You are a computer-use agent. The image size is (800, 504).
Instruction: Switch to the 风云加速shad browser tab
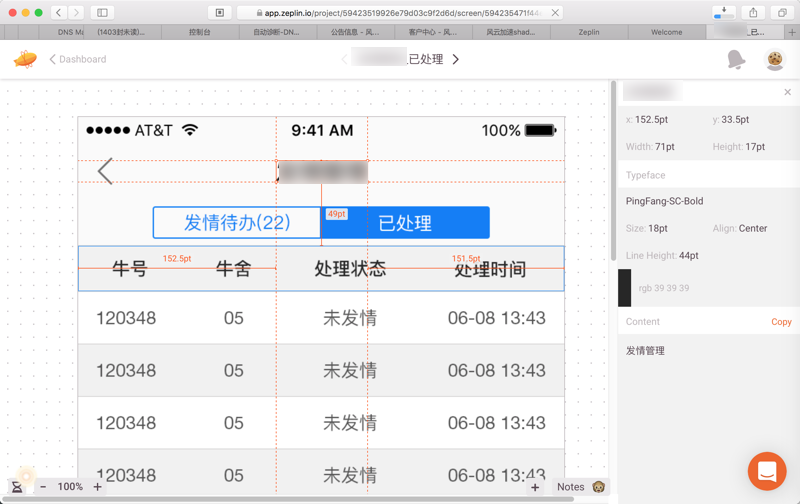coord(511,32)
